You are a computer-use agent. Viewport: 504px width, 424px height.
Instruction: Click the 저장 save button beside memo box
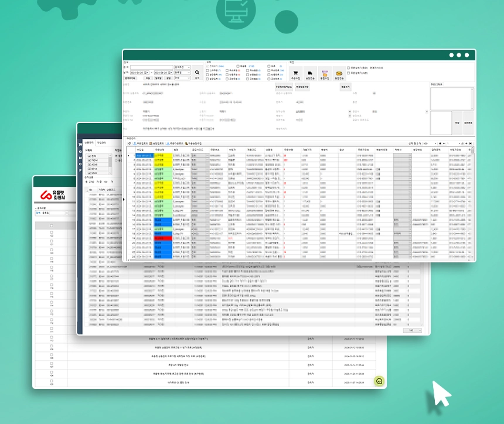pos(457,123)
